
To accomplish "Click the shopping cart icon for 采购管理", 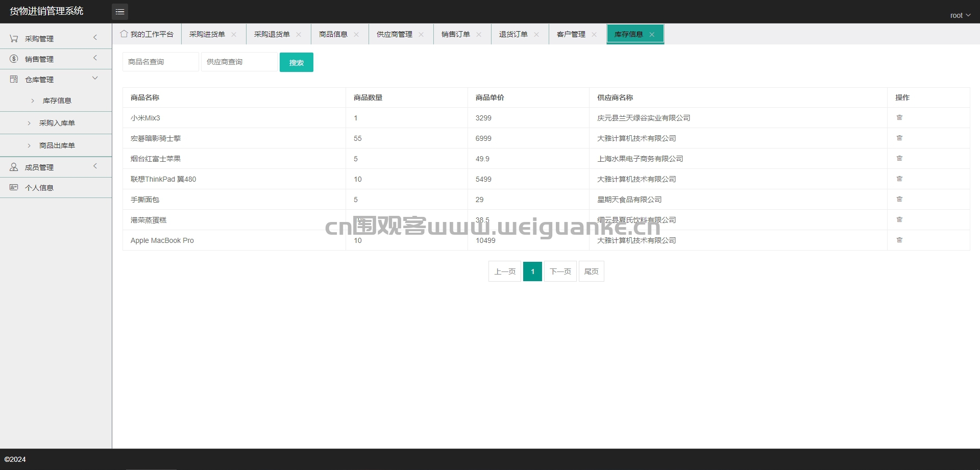I will [14, 38].
